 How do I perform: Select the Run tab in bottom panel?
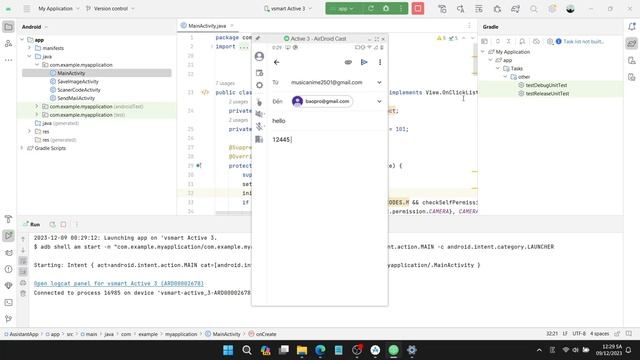(x=32, y=224)
